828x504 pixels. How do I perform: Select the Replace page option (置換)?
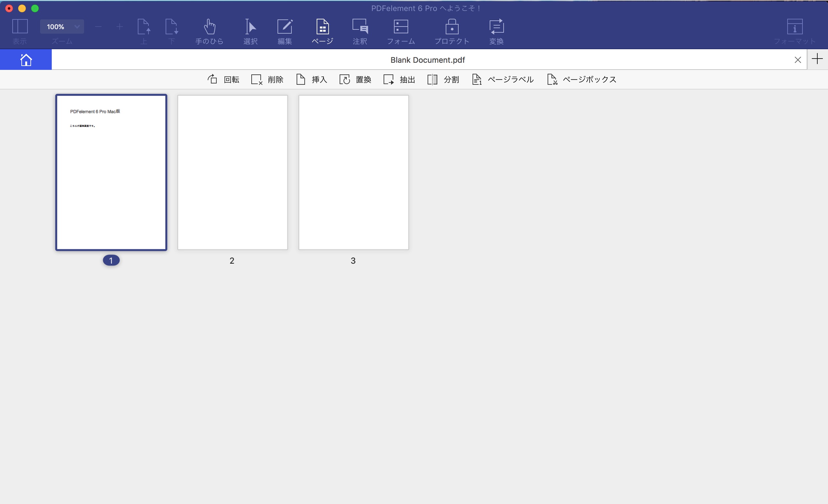click(x=356, y=79)
